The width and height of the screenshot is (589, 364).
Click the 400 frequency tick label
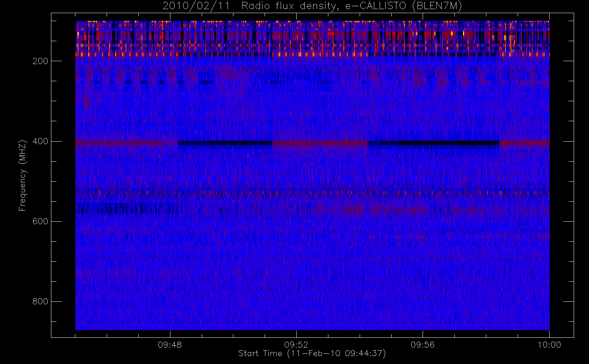coord(40,141)
